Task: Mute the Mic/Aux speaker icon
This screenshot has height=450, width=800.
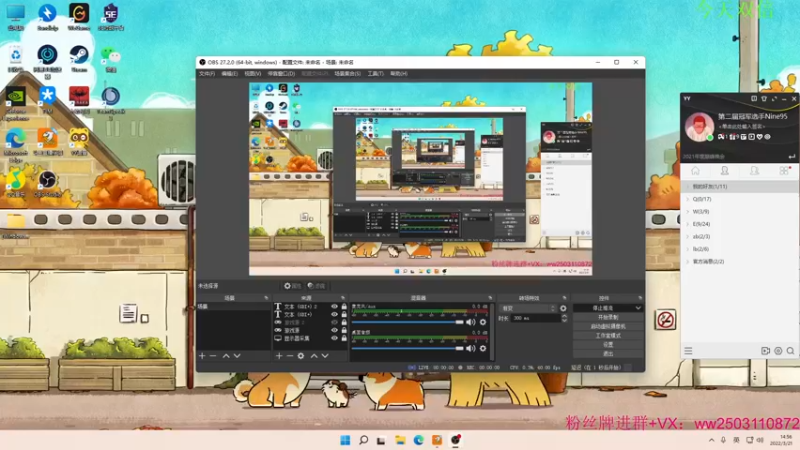Action: (470, 322)
